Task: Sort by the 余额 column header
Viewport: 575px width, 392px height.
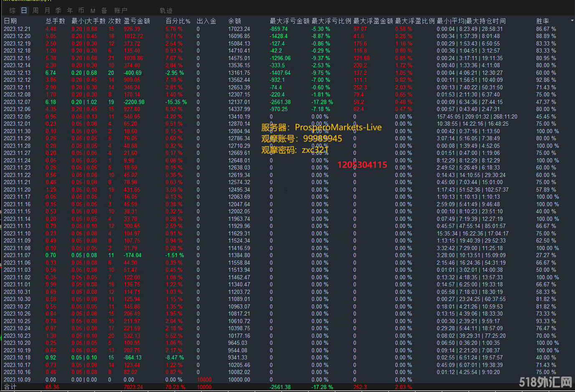Action: [234, 21]
